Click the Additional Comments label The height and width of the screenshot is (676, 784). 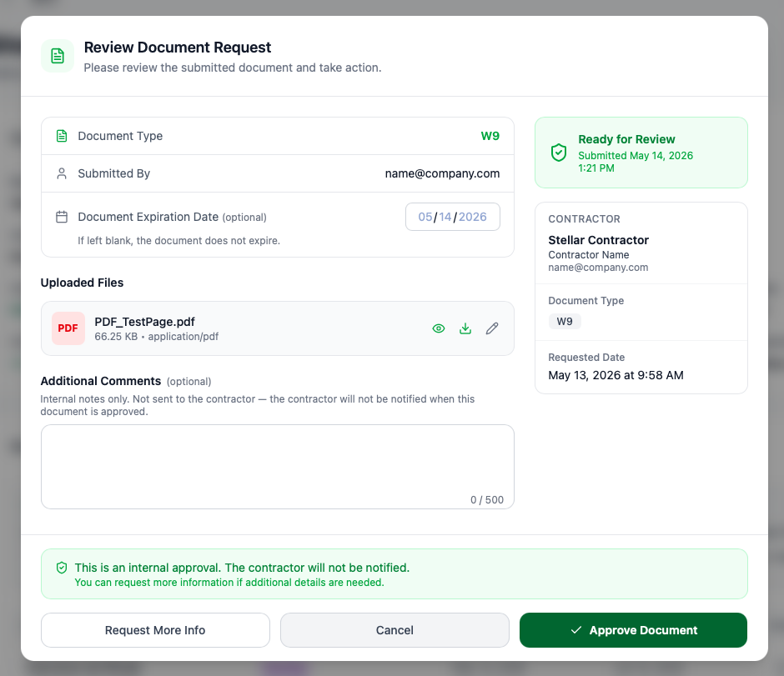click(100, 381)
